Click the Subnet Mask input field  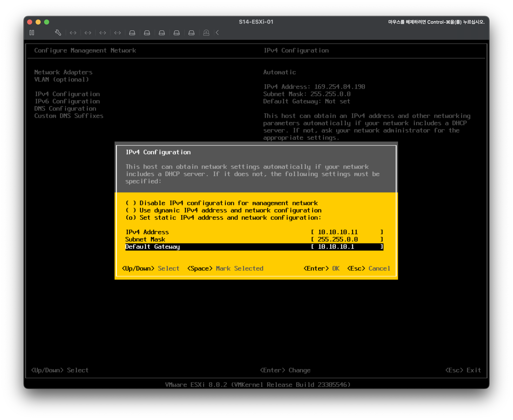click(347, 239)
